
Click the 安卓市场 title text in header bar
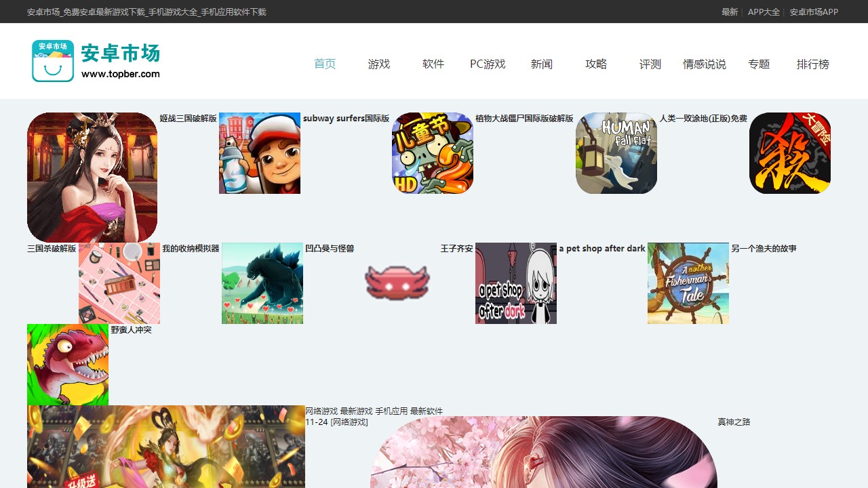(146, 12)
